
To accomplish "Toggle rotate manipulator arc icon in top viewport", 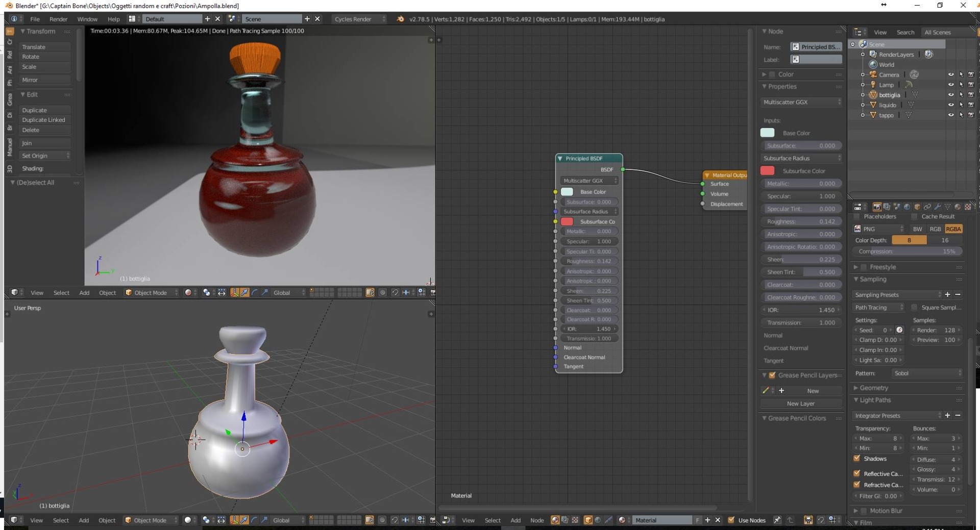I will (x=255, y=292).
